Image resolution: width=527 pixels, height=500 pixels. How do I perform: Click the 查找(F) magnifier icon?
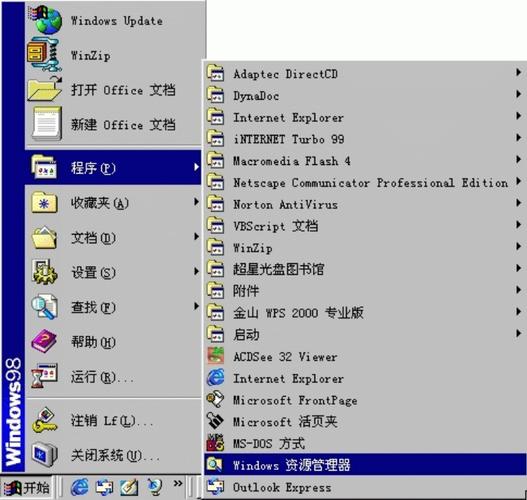coord(44,306)
